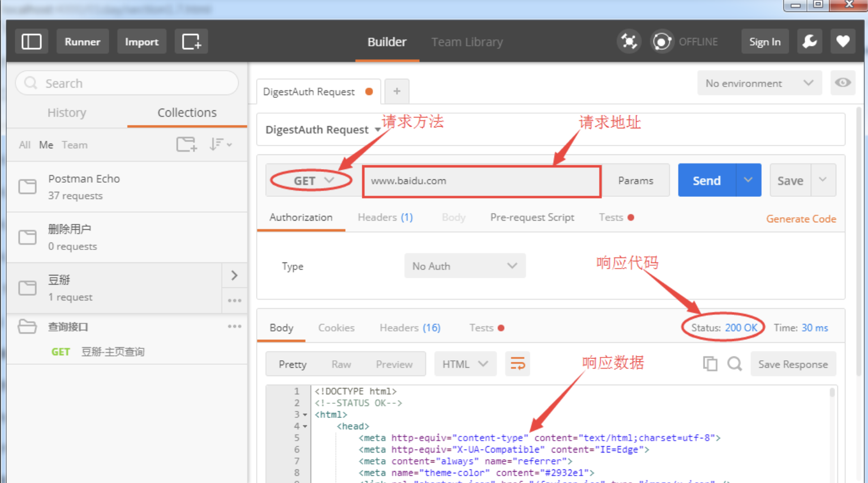Open the No Auth type dropdown
This screenshot has height=483, width=868.
click(465, 266)
